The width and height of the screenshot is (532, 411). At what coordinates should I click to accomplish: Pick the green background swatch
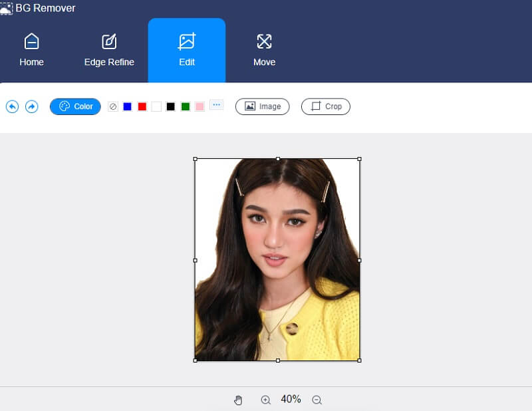[186, 106]
